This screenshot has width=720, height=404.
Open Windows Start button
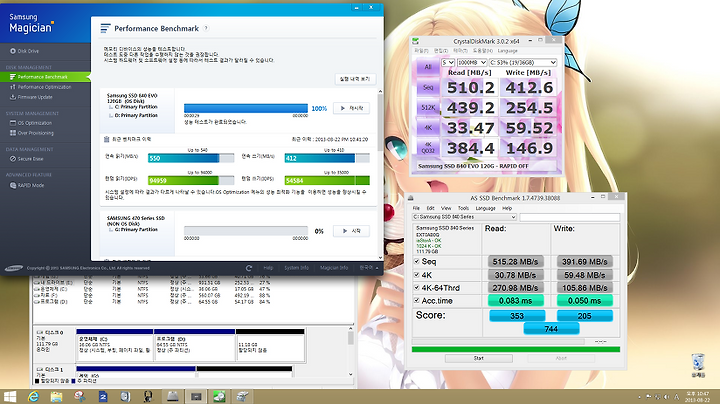(10, 397)
